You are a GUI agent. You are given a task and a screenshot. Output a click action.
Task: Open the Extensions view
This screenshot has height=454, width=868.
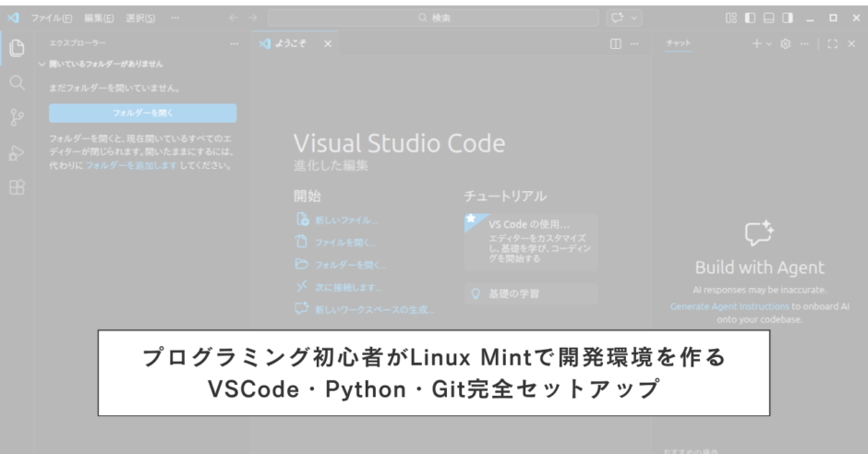pyautogui.click(x=17, y=187)
